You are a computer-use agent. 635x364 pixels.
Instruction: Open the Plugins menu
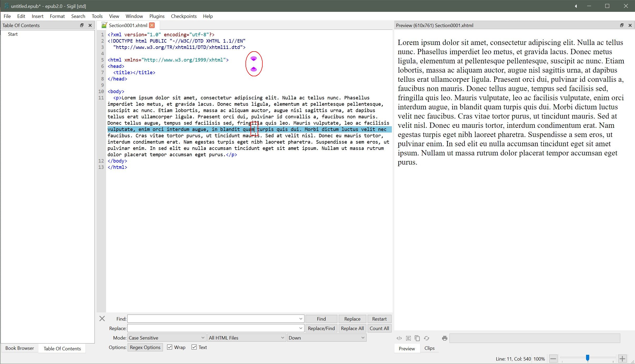coord(157,16)
